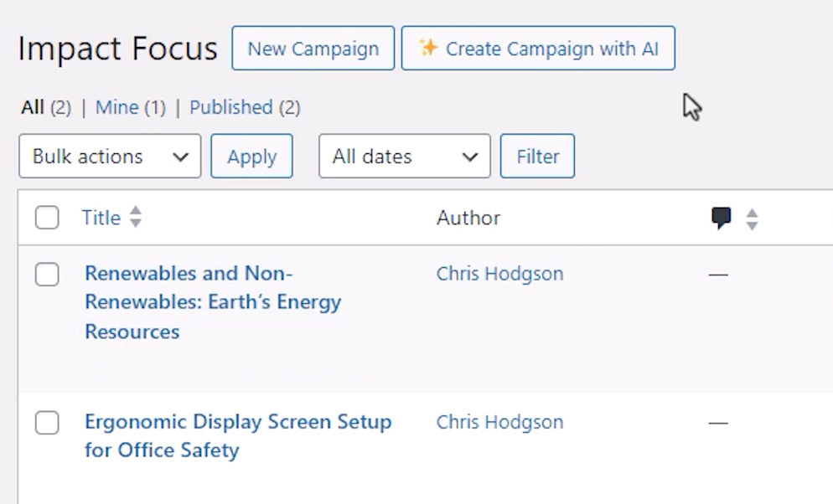The width and height of the screenshot is (833, 504).
Task: Click the comments speech bubble column icon
Action: (x=721, y=219)
